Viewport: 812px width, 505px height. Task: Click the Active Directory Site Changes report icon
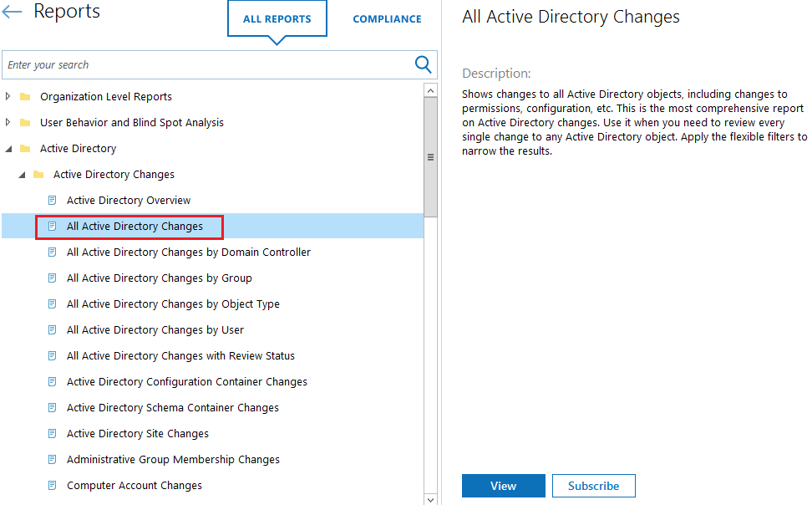[52, 434]
